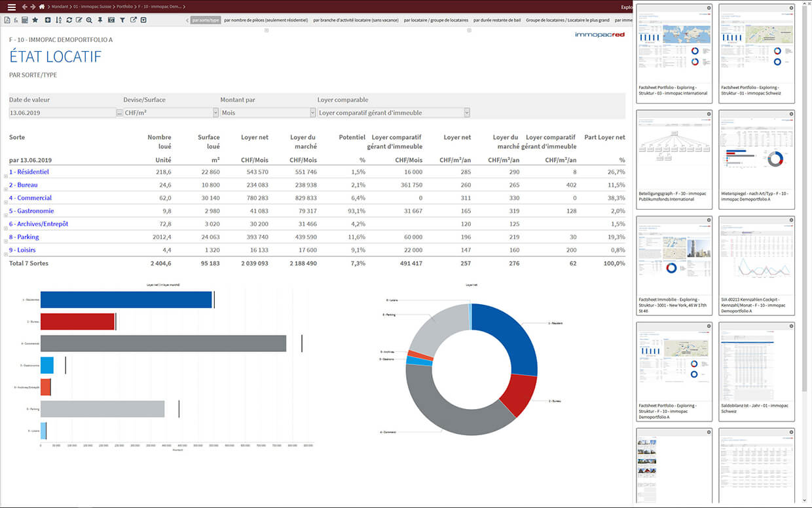Screen dimensions: 812x508
Task: Add report to favorites with star
Action: 35,20
